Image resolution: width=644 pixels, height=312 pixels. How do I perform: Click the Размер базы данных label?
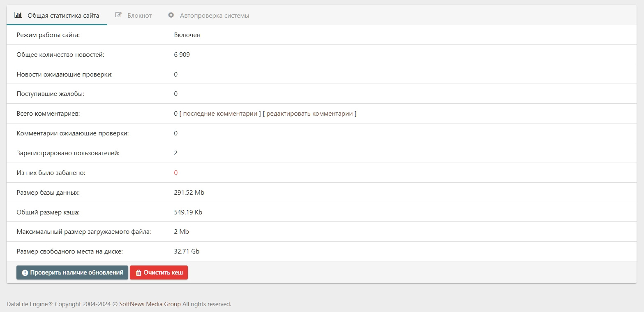tap(48, 193)
